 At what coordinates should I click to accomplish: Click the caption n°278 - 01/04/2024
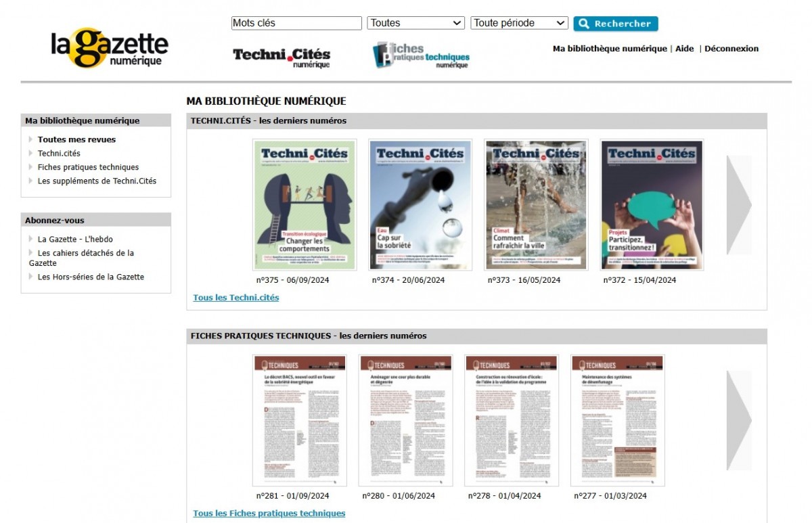[x=505, y=496]
